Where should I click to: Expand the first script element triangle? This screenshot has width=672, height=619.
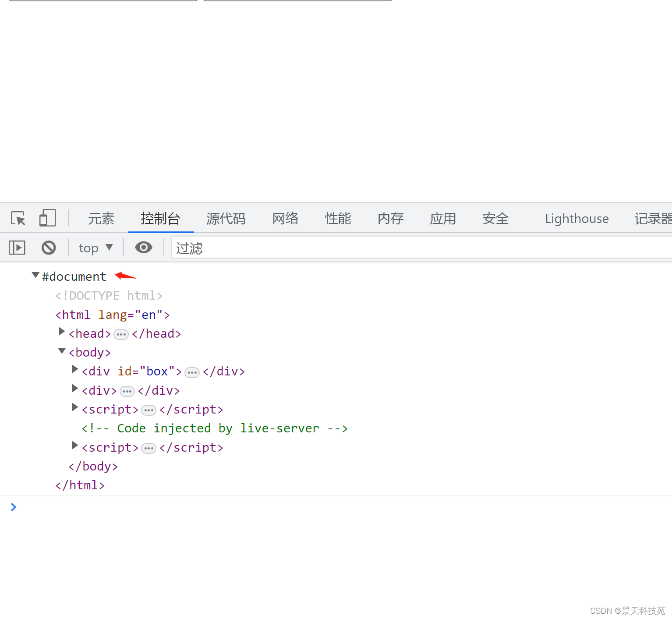pyautogui.click(x=75, y=407)
